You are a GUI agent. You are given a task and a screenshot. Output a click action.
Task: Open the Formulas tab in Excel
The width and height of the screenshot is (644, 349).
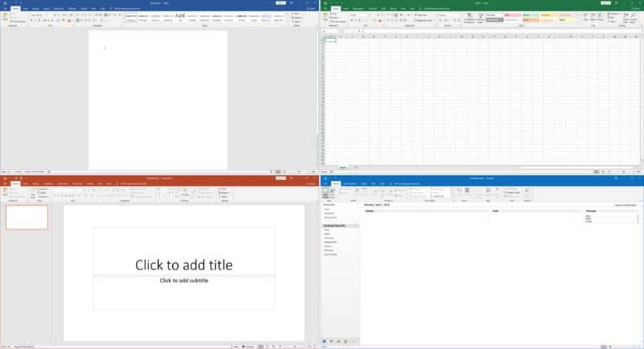[373, 9]
